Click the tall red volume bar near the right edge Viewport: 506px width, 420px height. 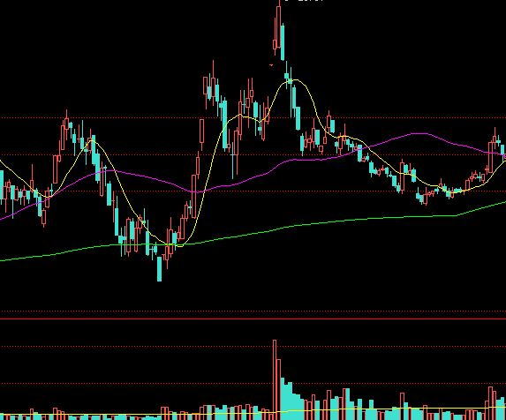[491, 403]
